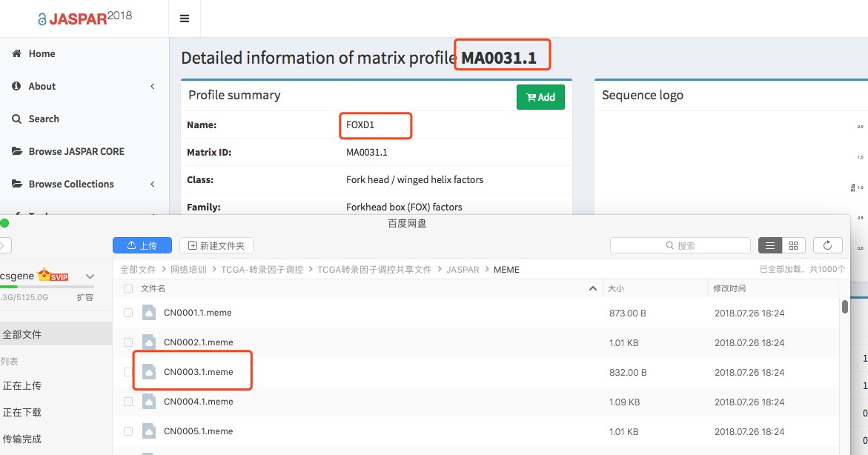Screen dimensions: 868x455
Task: Check the box for CN0002.1.meme
Action: (128, 342)
